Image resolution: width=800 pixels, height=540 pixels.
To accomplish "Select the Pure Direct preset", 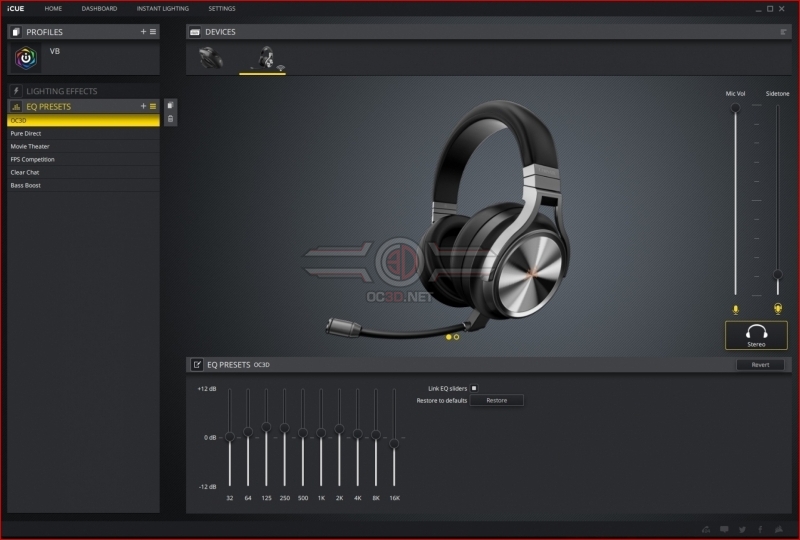I will 84,133.
